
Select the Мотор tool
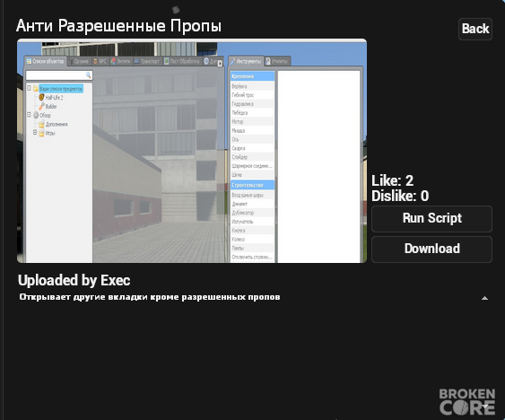coord(252,121)
